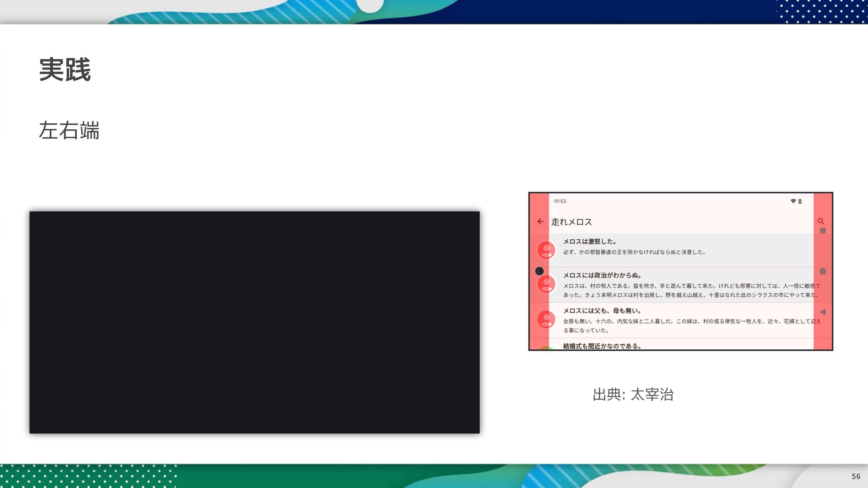868x488 pixels.
Task: Tap the battery status icon
Action: (800, 201)
